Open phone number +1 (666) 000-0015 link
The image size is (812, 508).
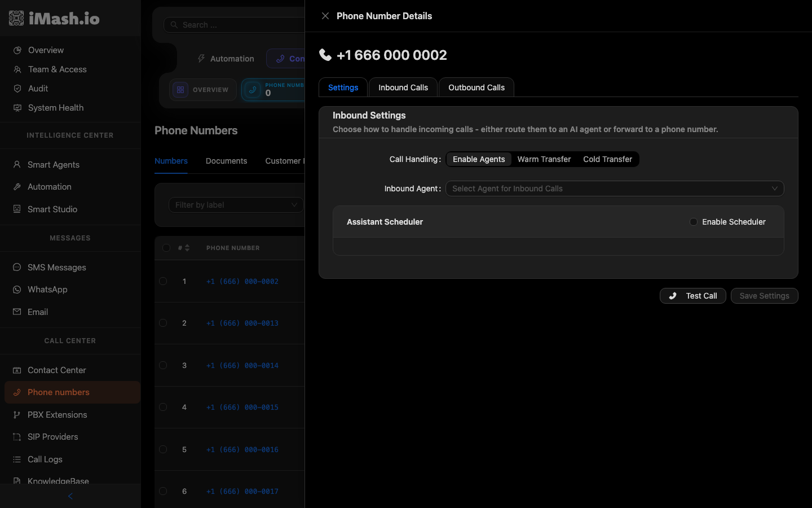pos(242,407)
